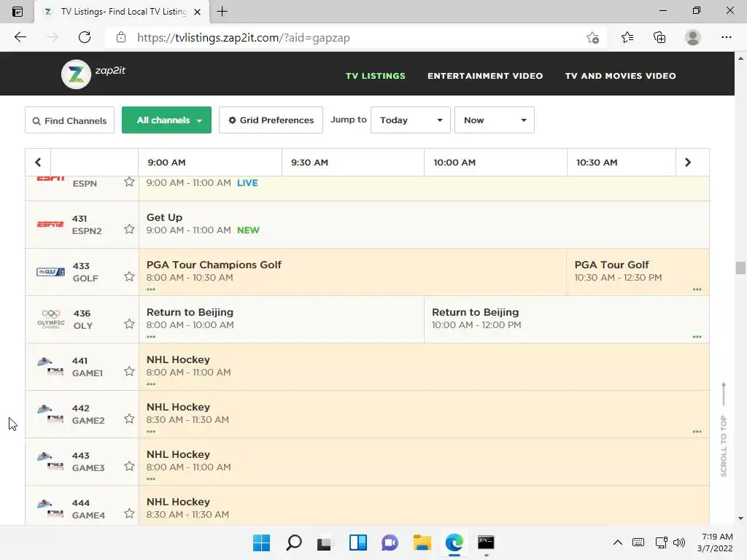Click Find Channels button
Screen dimensions: 747x560
click(69, 120)
